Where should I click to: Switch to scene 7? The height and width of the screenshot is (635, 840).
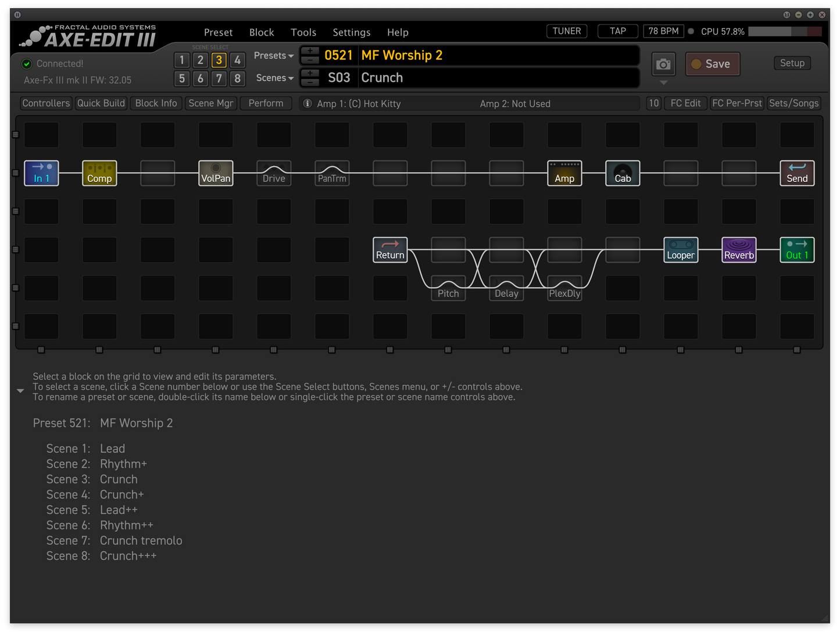click(219, 78)
